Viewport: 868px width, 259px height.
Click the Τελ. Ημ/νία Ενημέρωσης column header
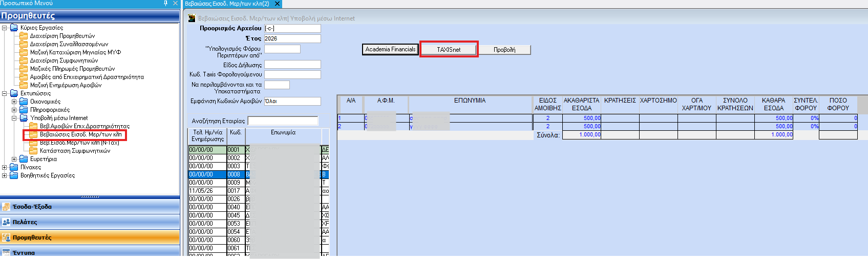[207, 136]
